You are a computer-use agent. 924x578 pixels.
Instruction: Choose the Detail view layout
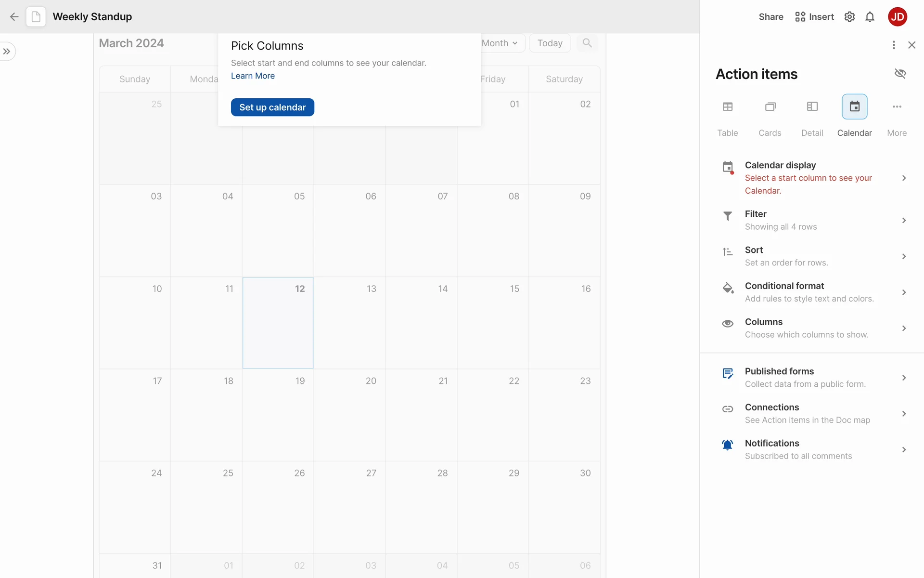[x=812, y=107]
